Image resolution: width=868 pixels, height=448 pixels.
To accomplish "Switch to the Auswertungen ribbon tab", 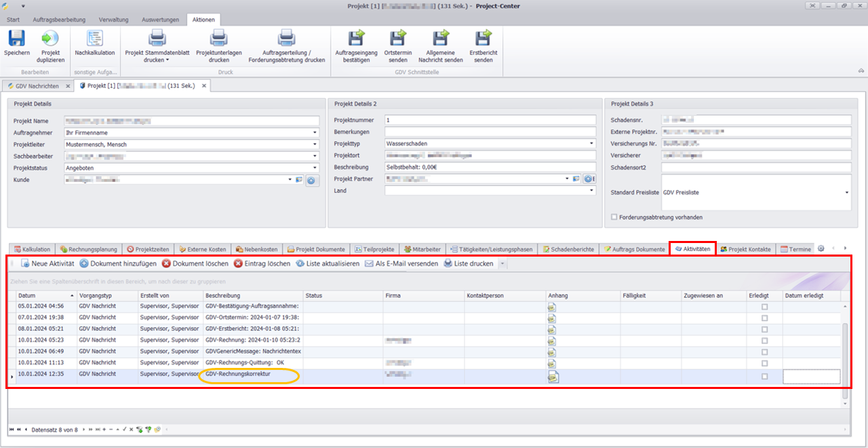I will pyautogui.click(x=161, y=20).
